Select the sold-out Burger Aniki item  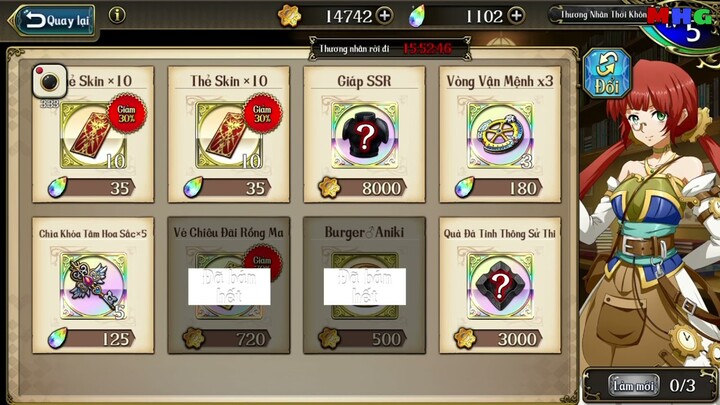[365, 285]
